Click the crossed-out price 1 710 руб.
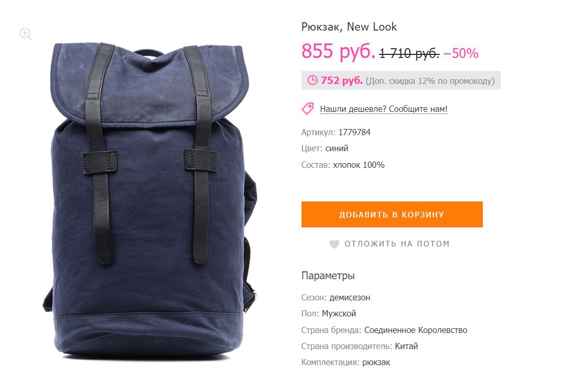 coord(409,53)
